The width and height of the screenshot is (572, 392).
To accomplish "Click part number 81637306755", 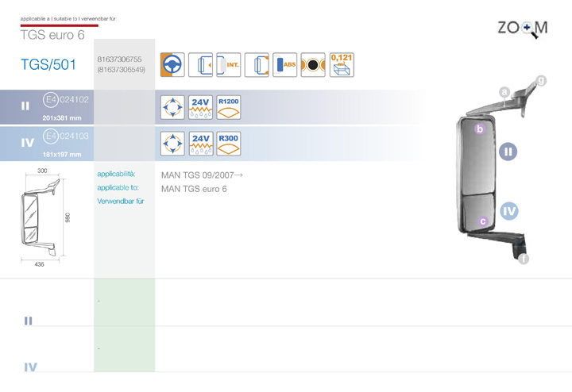I will point(119,60).
